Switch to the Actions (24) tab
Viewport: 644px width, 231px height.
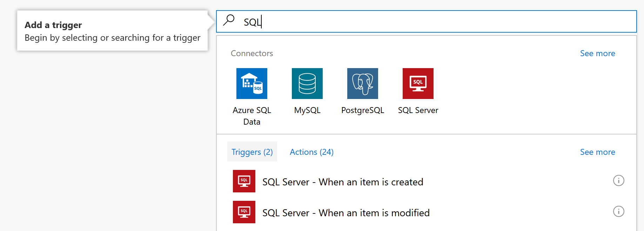[x=311, y=152]
